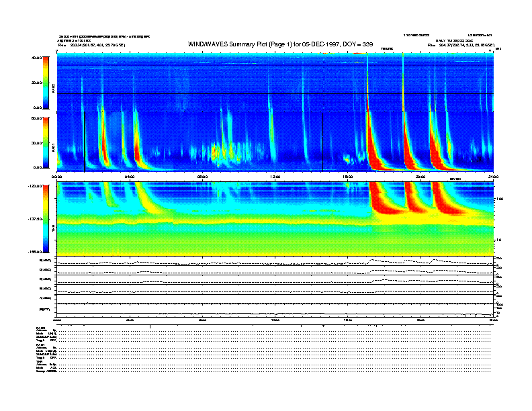Viewport: 532px width, 411px height.
Task: Click the DOY = 339 text in the title
Action: coord(358,44)
